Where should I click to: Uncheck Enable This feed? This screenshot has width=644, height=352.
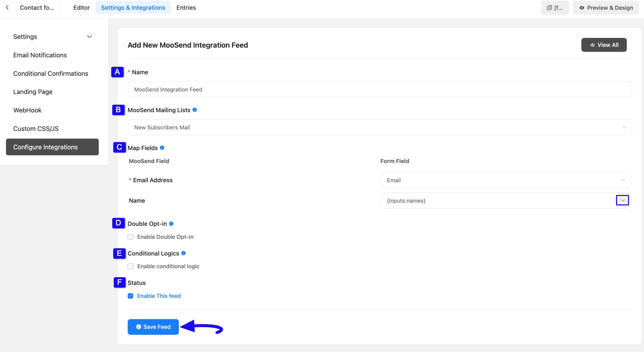[x=130, y=296]
